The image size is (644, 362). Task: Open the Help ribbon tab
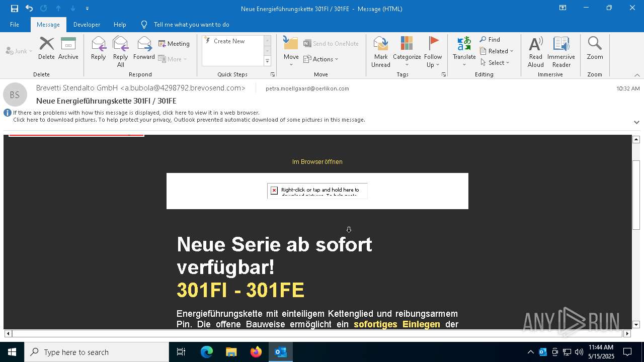(120, 24)
